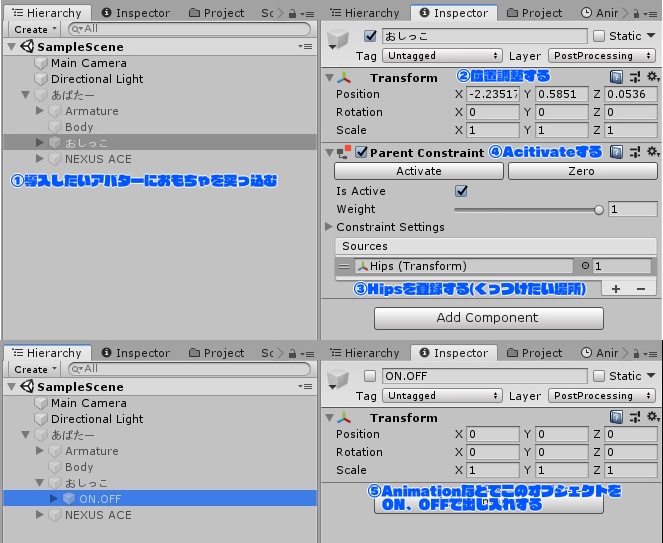This screenshot has width=663, height=543.
Task: Open the Anim tab above the おしっこ Inspector
Action: pos(599,13)
